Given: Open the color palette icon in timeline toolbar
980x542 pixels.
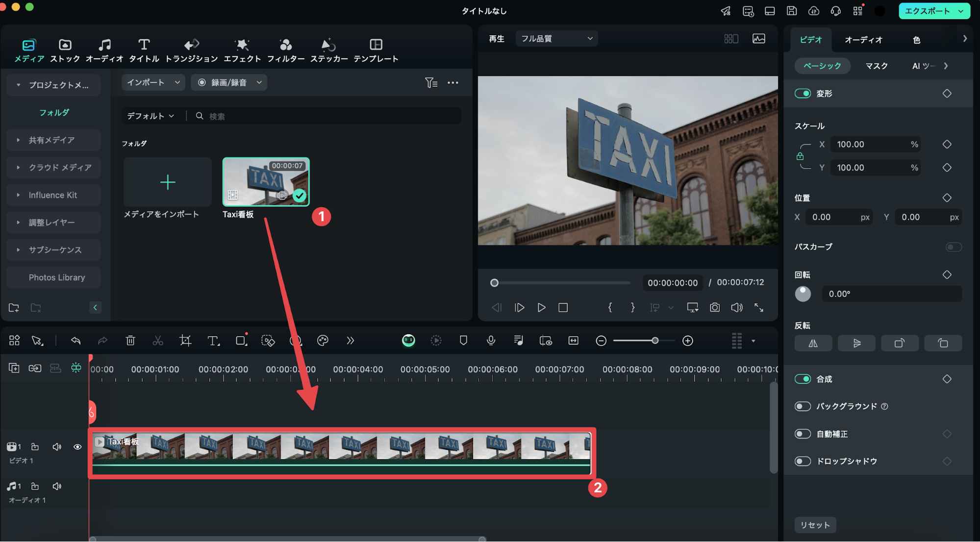Looking at the screenshot, I should point(323,341).
